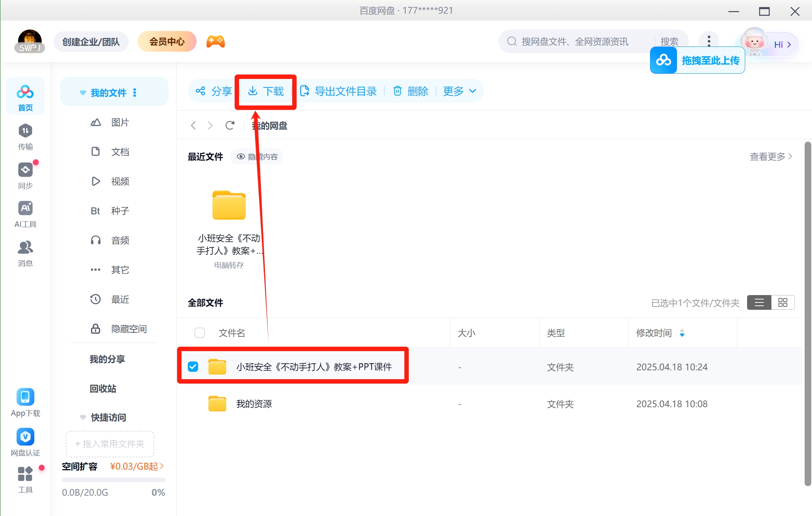Click the SVIP user avatar
812x516 pixels.
click(x=30, y=41)
